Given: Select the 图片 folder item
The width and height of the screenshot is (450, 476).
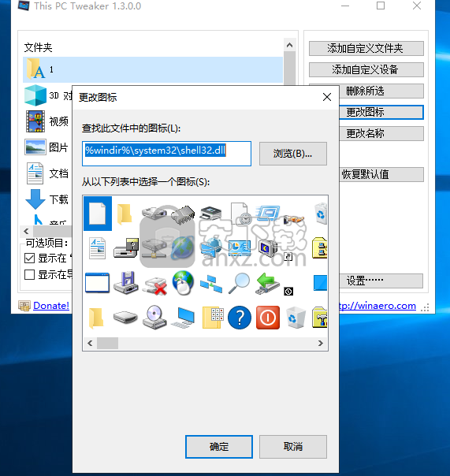Looking at the screenshot, I should click(47, 147).
